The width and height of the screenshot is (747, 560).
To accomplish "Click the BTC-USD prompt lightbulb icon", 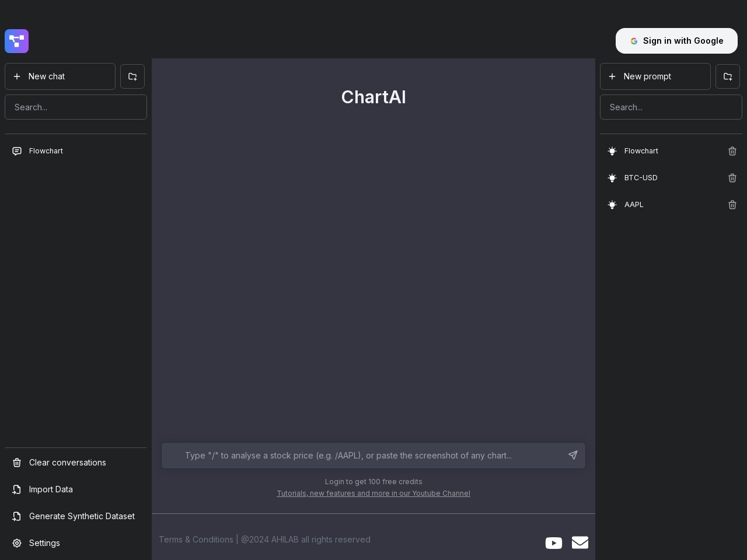I will tap(612, 178).
